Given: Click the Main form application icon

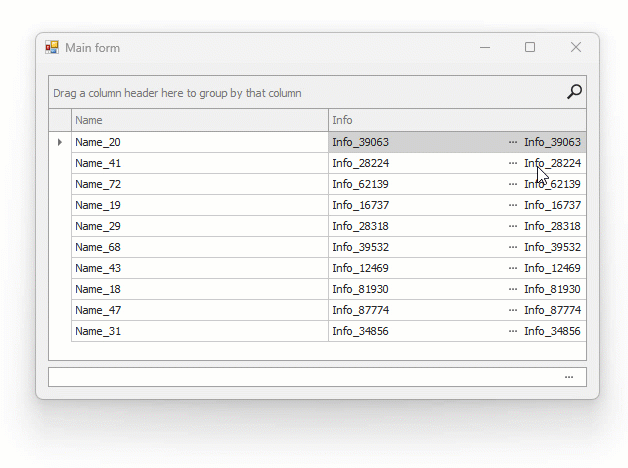Looking at the screenshot, I should (x=52, y=48).
